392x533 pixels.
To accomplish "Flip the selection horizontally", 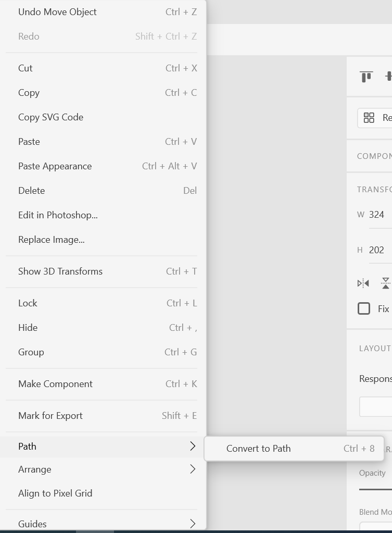I will tap(363, 283).
